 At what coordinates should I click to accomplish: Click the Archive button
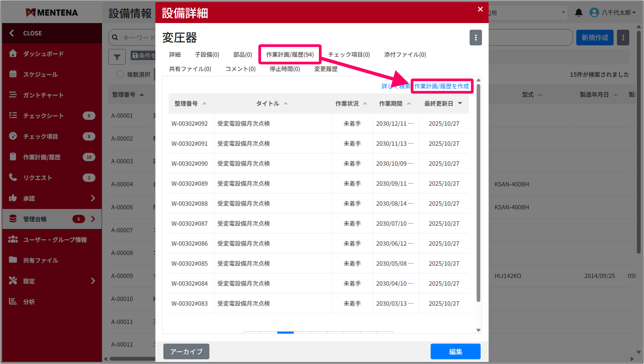pyautogui.click(x=186, y=352)
